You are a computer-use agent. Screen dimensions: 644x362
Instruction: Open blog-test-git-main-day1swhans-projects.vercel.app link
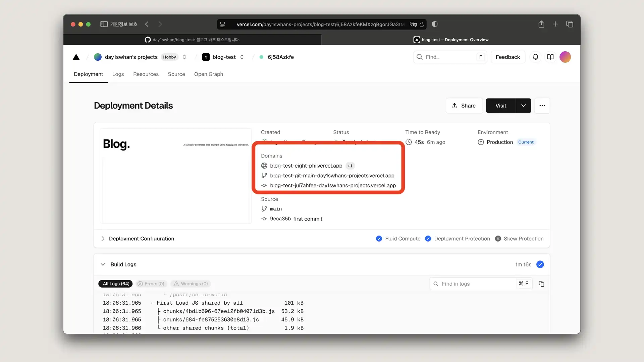(x=332, y=176)
